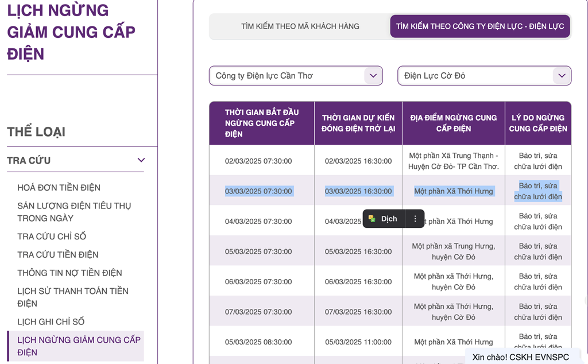Click the Lý do ngừng cung cấp điện header

pyautogui.click(x=537, y=123)
